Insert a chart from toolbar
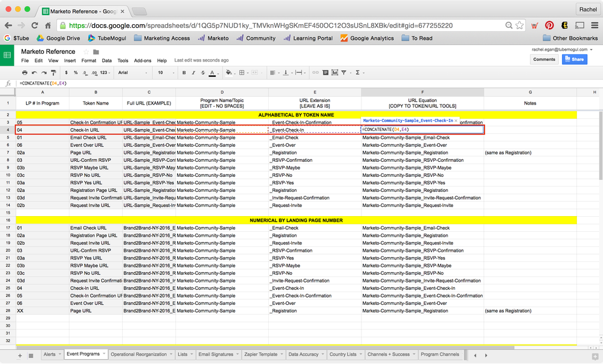 point(335,72)
